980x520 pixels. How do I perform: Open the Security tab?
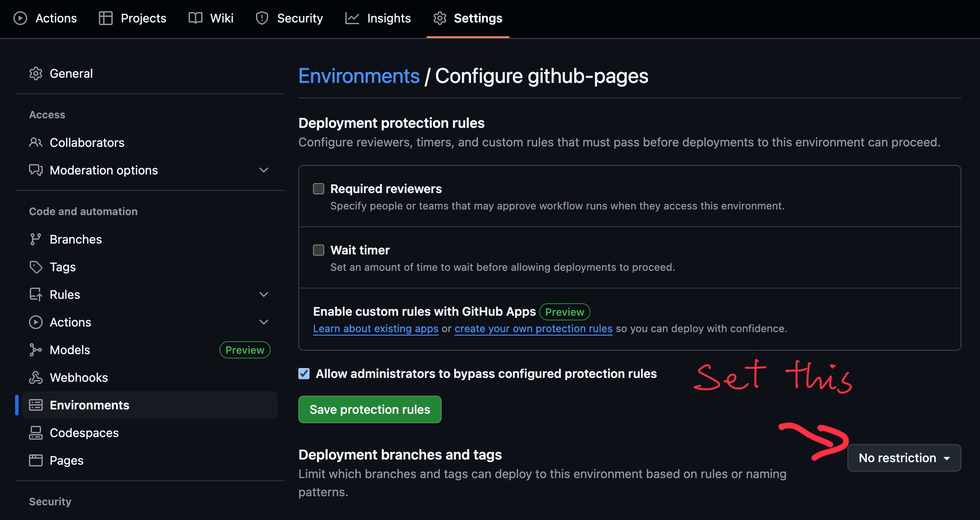[x=289, y=18]
